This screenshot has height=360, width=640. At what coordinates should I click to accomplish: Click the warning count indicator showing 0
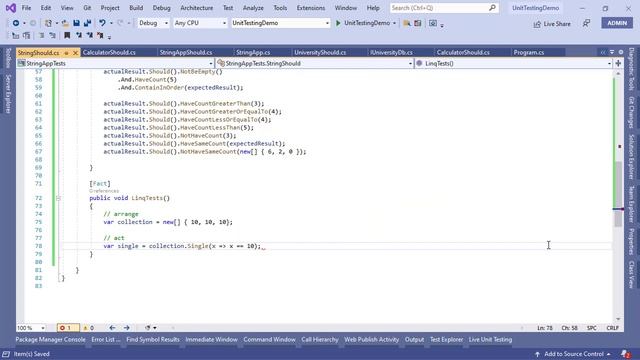[x=89, y=328]
